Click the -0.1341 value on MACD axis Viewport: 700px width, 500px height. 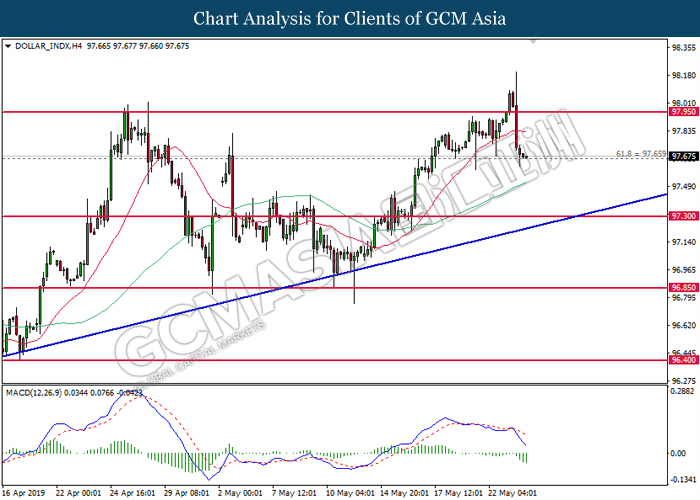coord(683,480)
